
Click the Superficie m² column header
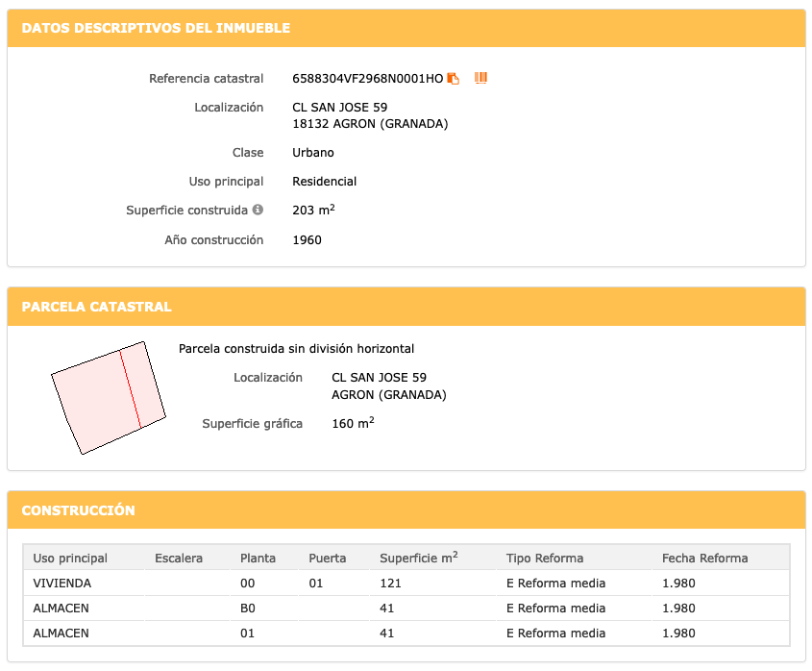tap(418, 559)
